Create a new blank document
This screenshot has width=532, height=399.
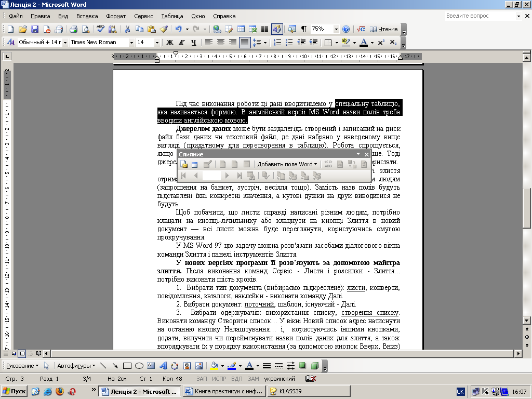click(x=10, y=29)
